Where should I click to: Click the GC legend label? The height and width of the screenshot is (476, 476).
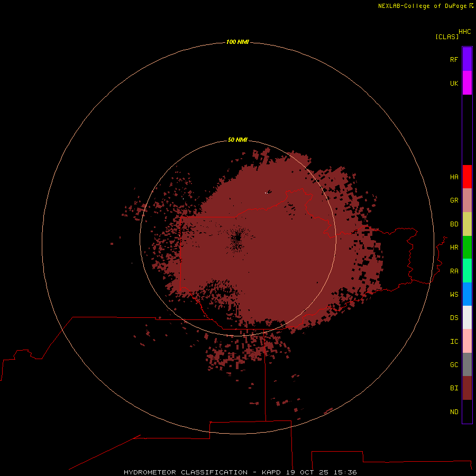[x=454, y=365]
